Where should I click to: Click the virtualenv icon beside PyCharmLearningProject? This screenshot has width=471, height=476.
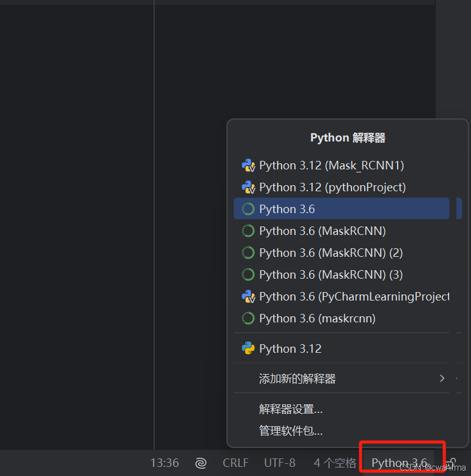pyautogui.click(x=248, y=296)
